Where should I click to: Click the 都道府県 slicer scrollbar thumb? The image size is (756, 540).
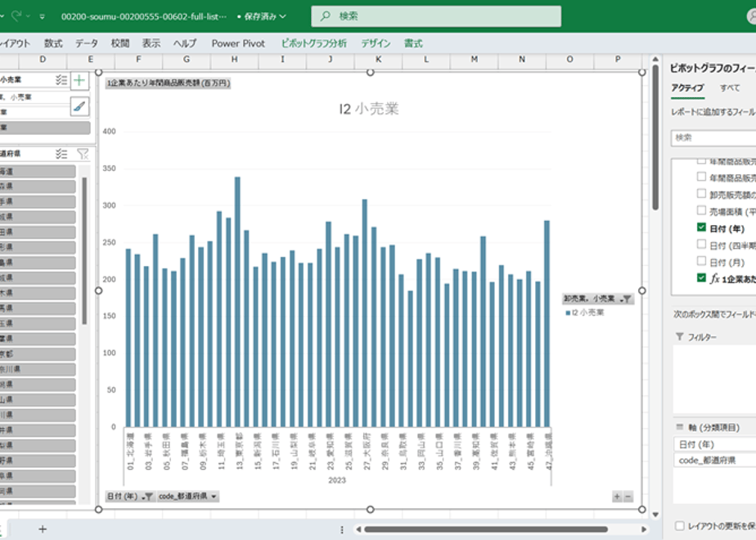click(x=84, y=250)
